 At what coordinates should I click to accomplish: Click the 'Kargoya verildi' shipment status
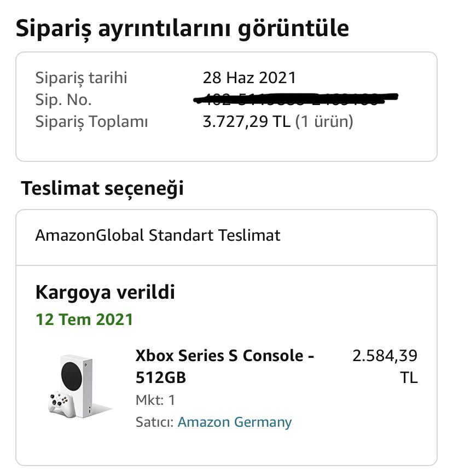point(105,292)
